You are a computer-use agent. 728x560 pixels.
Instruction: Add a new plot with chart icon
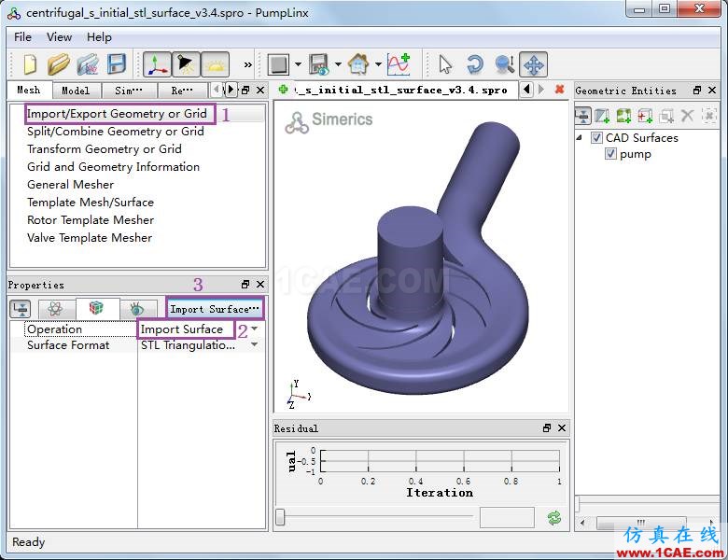click(x=399, y=64)
